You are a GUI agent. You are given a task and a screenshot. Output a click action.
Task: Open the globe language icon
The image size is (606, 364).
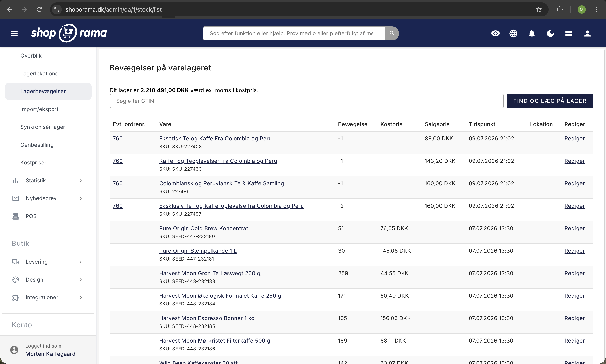(513, 33)
